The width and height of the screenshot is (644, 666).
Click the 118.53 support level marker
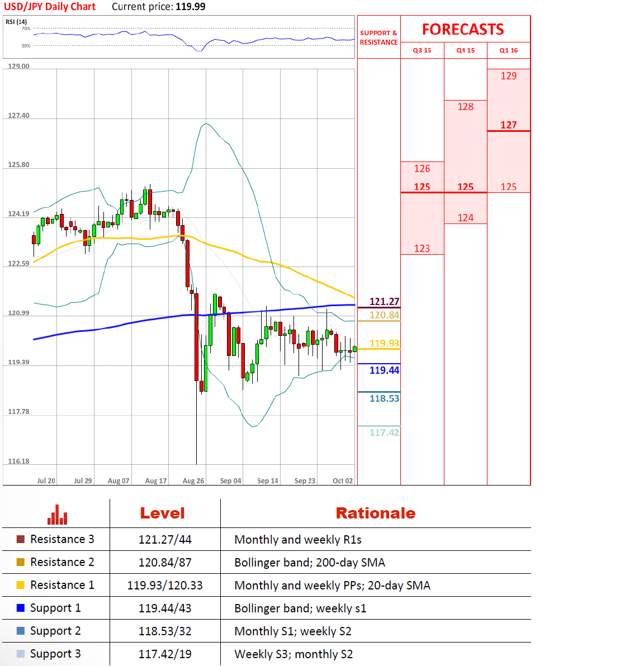tap(384, 398)
